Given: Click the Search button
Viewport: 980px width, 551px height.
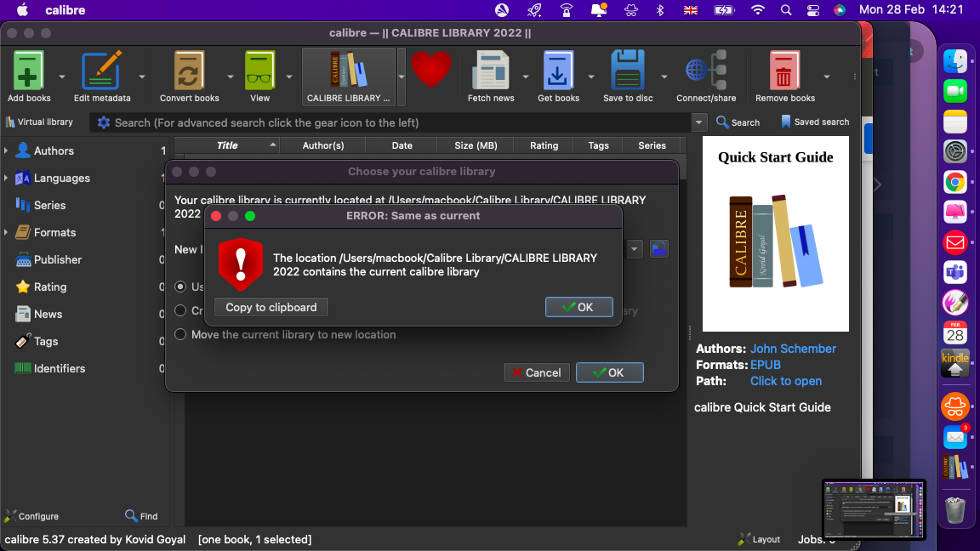Looking at the screenshot, I should click(738, 122).
